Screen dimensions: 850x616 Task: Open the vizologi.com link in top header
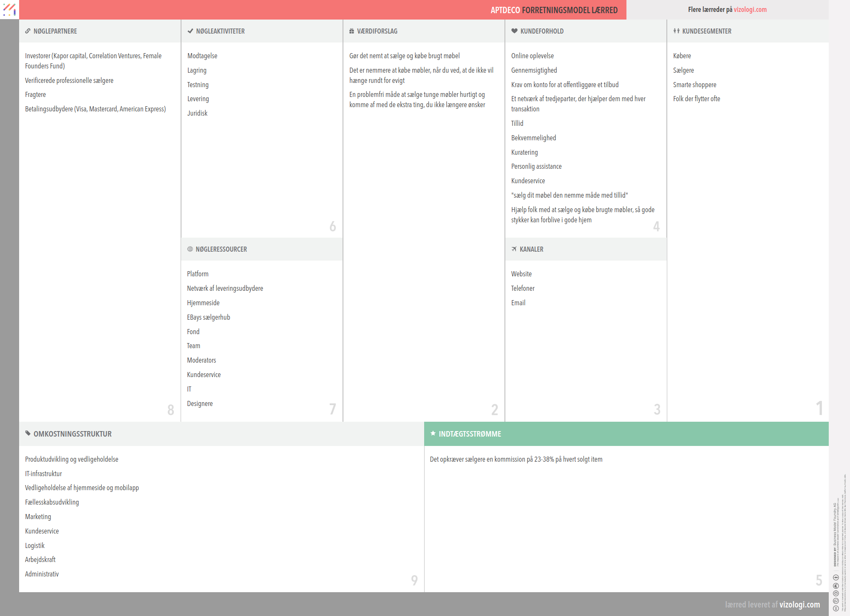click(x=750, y=9)
